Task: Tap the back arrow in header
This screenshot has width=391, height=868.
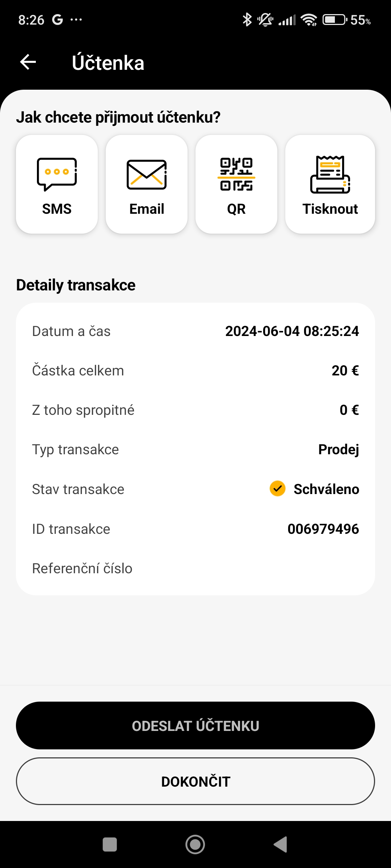Action: (28, 62)
